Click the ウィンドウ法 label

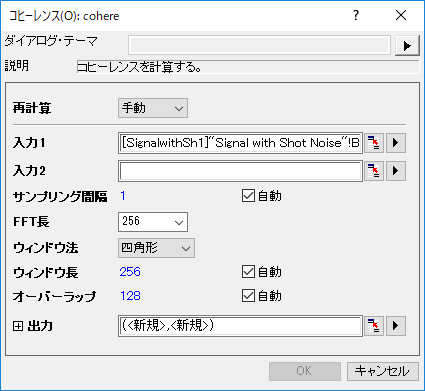click(x=46, y=248)
